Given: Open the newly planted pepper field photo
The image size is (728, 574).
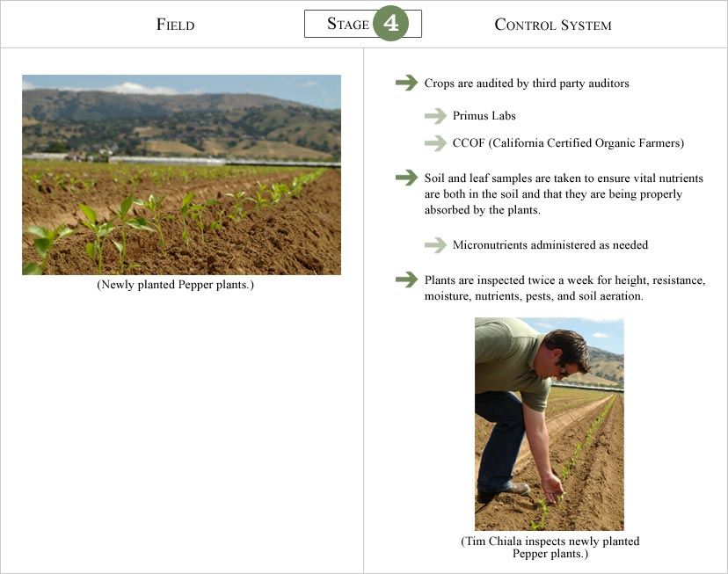Looking at the screenshot, I should [x=181, y=175].
